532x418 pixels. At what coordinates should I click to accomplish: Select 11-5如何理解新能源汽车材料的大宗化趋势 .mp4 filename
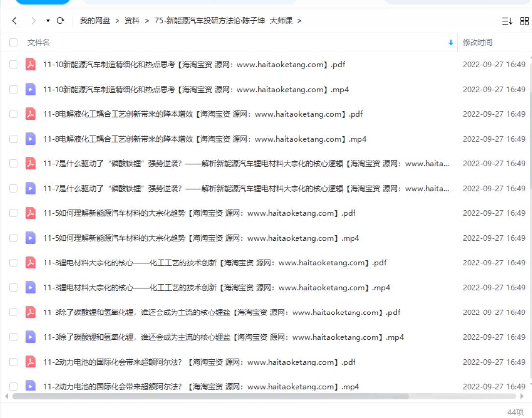[x=201, y=238]
